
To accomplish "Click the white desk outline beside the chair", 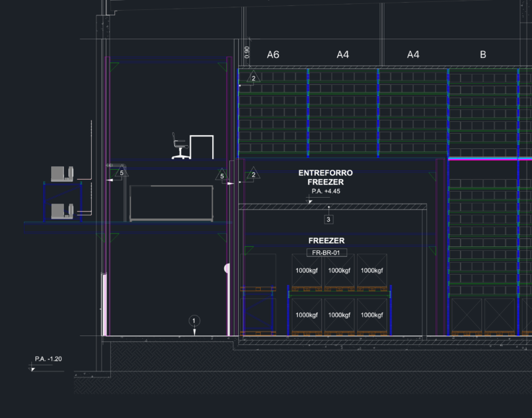I will pyautogui.click(x=201, y=147).
